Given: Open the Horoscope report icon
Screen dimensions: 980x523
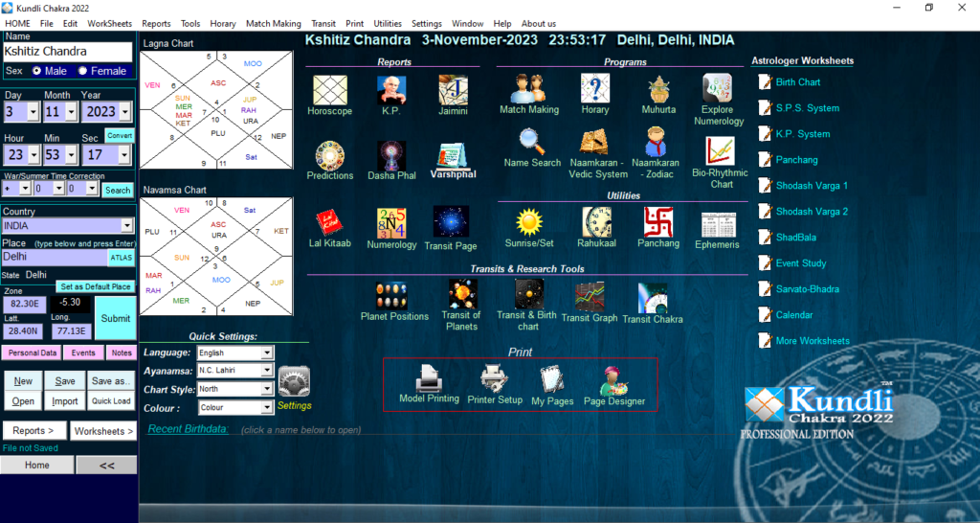Looking at the screenshot, I should pyautogui.click(x=330, y=90).
